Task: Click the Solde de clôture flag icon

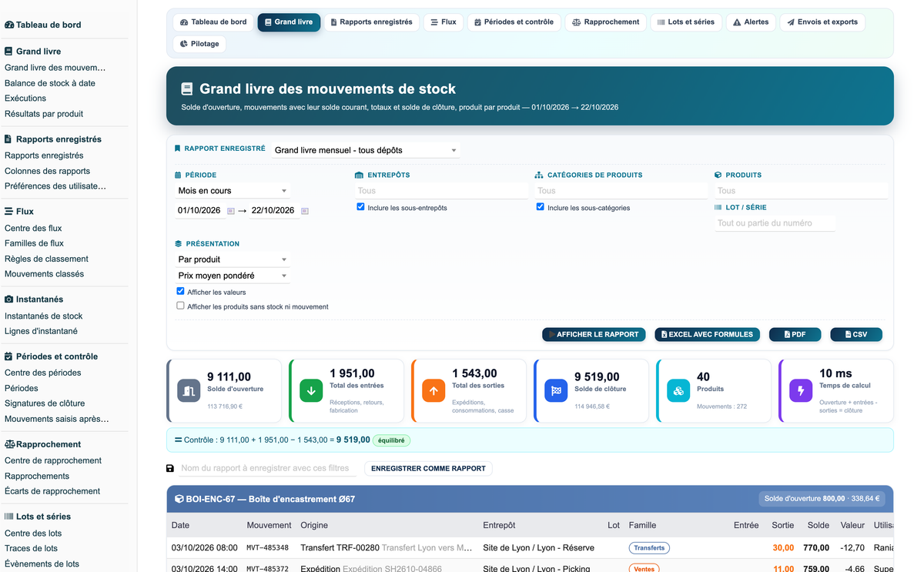Action: click(x=556, y=390)
